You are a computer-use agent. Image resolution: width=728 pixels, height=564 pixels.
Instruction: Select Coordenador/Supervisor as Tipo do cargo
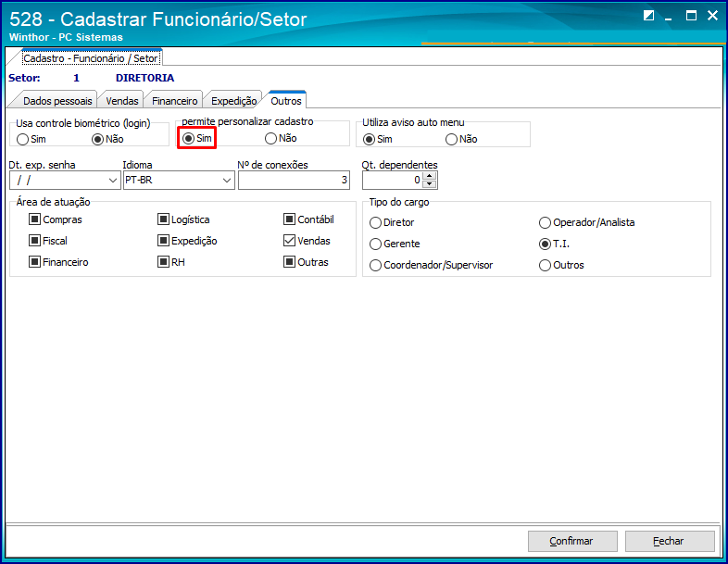[432, 266]
